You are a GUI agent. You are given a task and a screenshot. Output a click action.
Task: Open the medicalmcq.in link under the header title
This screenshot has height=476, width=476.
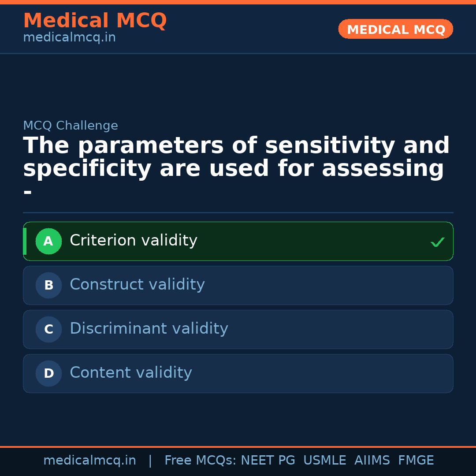pos(69,38)
